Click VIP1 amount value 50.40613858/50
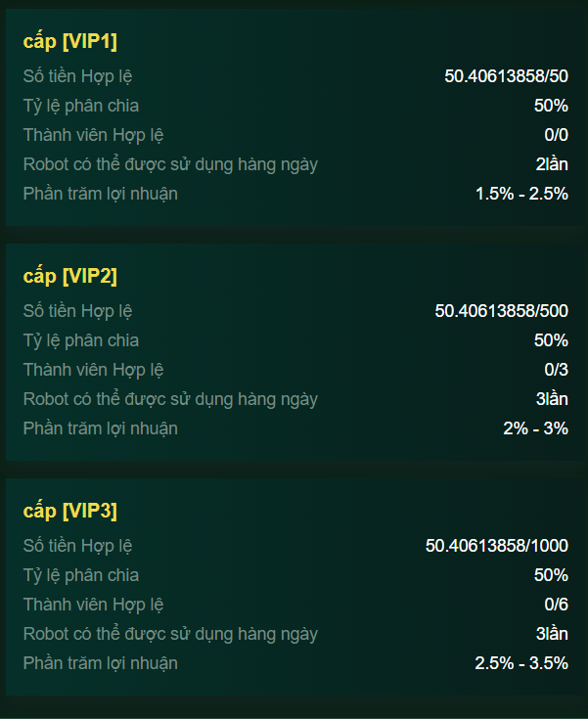The width and height of the screenshot is (588, 719). click(506, 76)
